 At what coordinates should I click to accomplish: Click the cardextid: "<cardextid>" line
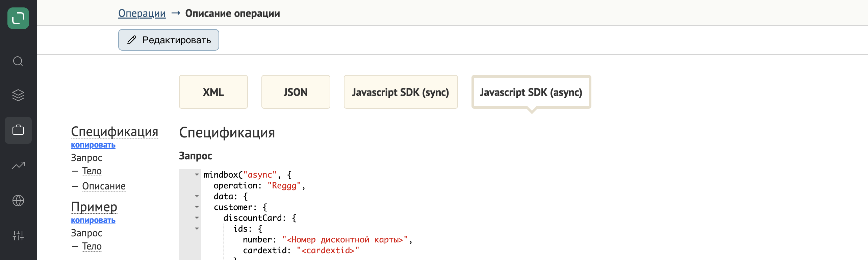(301, 251)
